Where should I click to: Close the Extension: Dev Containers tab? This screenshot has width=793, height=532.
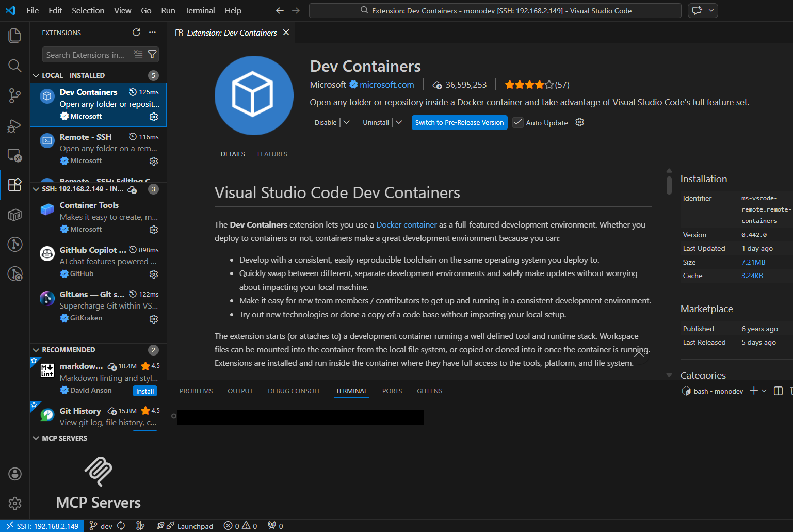[x=286, y=33]
